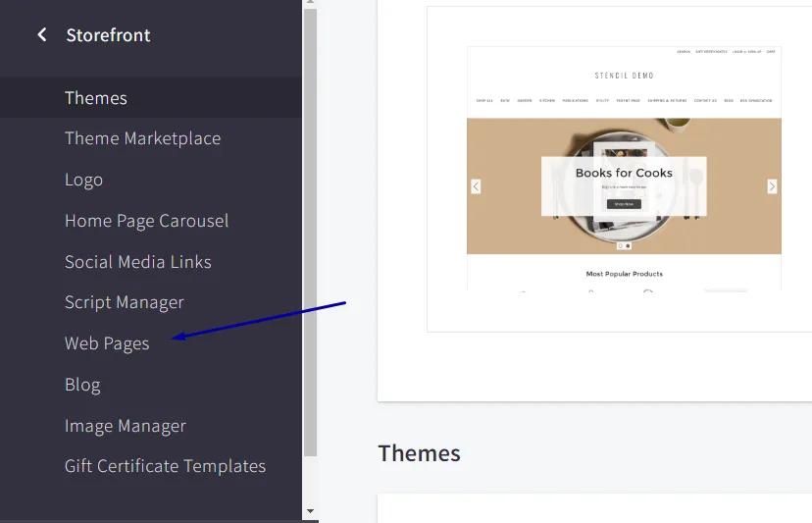
Task: Click the carousel next arrow in preview
Action: point(772,186)
